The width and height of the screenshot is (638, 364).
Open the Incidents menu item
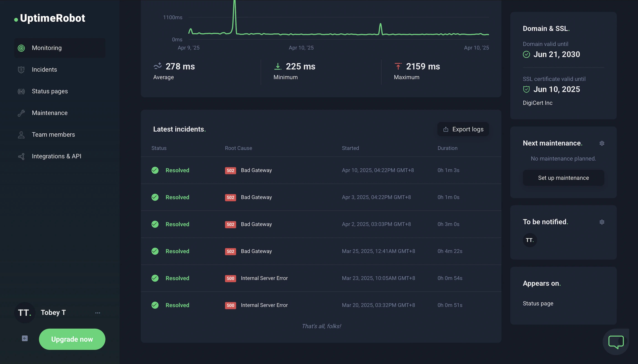44,70
